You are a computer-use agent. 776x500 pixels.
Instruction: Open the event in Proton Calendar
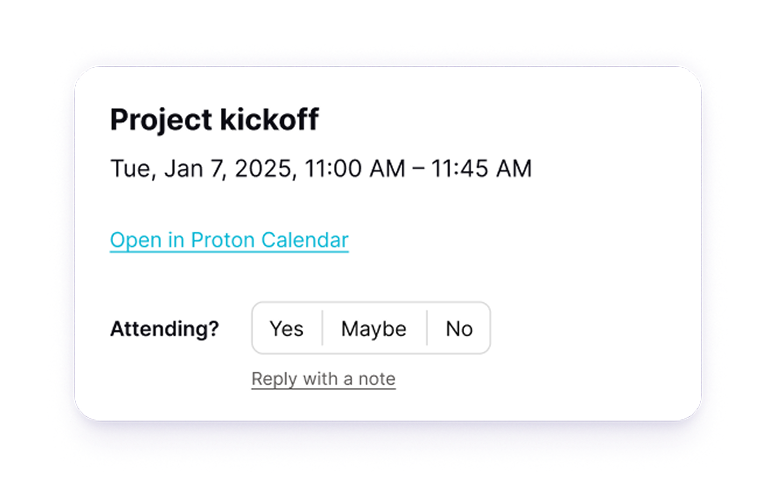[x=229, y=240]
